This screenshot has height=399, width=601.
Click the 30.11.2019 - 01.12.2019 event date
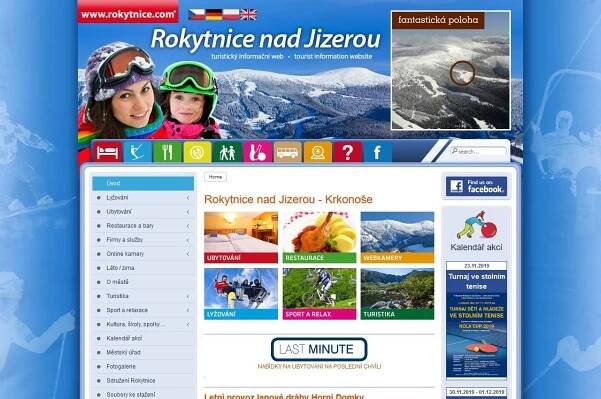click(476, 392)
